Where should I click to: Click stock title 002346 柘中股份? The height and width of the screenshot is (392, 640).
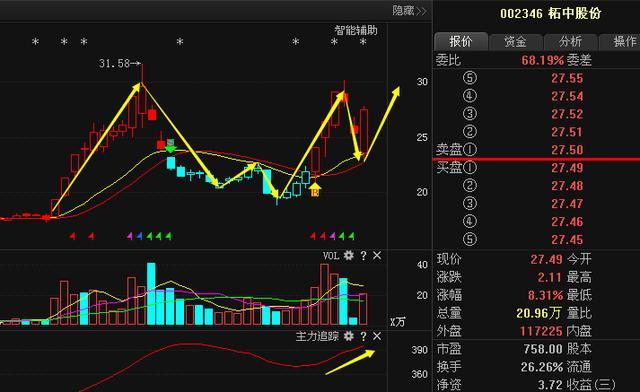click(551, 13)
